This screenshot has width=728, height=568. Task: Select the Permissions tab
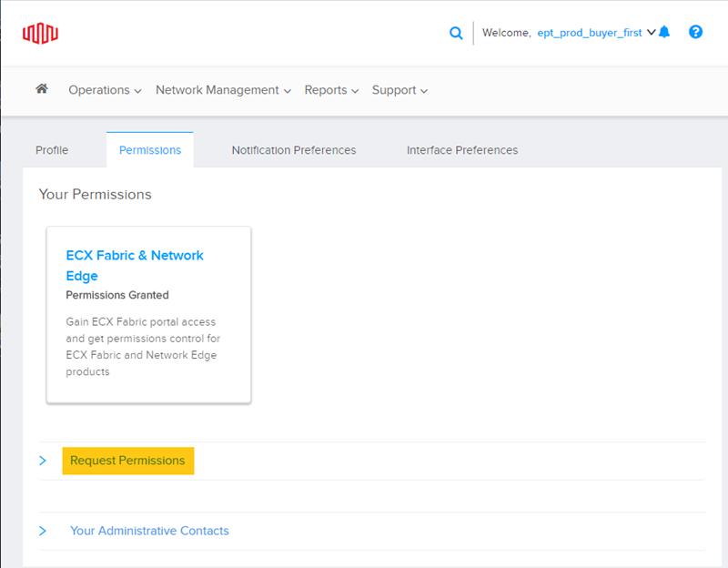coord(150,150)
